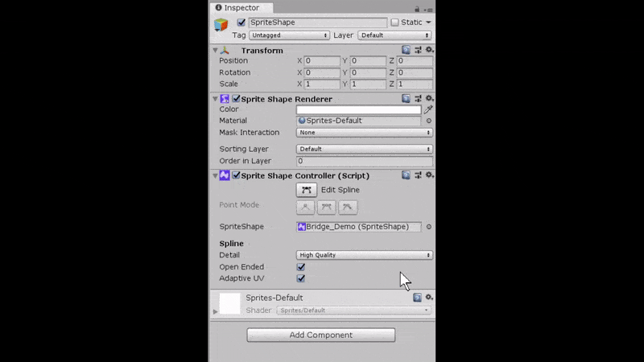
Task: Pick color with the eyedropper icon
Action: tap(428, 109)
